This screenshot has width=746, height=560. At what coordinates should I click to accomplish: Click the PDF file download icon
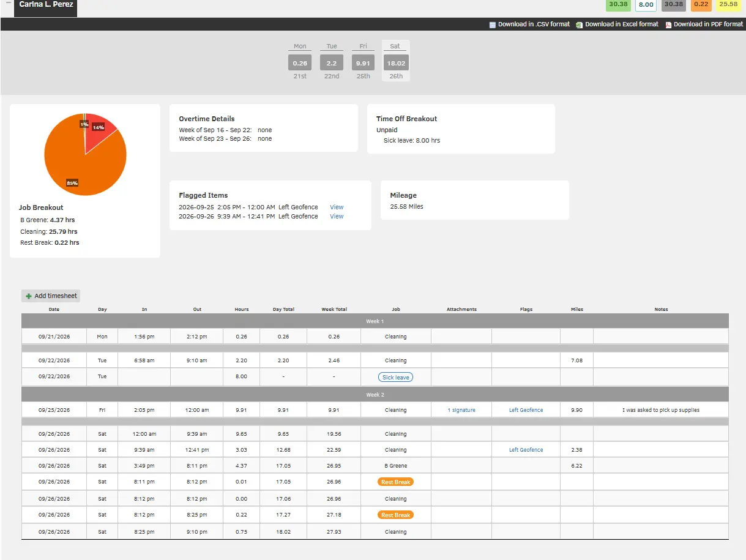[x=668, y=24]
